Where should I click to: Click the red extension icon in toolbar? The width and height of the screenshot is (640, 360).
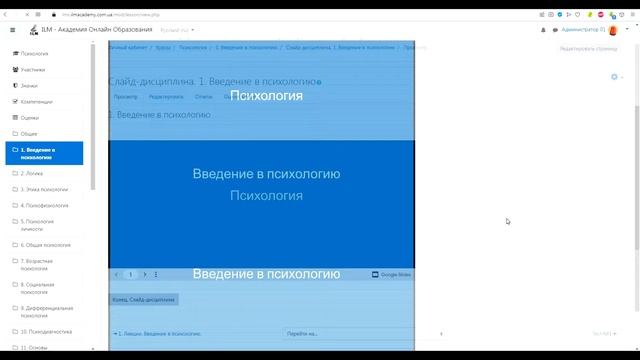coord(600,15)
